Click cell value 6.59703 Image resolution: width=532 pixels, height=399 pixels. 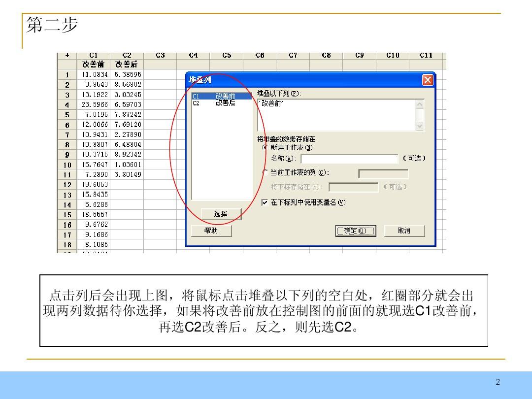127,104
